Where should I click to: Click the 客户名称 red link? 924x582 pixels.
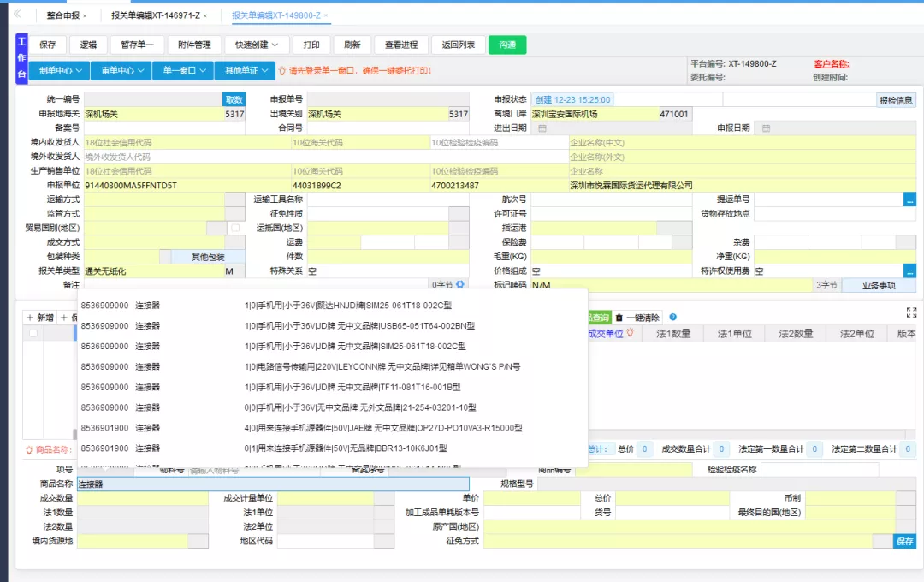[831, 63]
